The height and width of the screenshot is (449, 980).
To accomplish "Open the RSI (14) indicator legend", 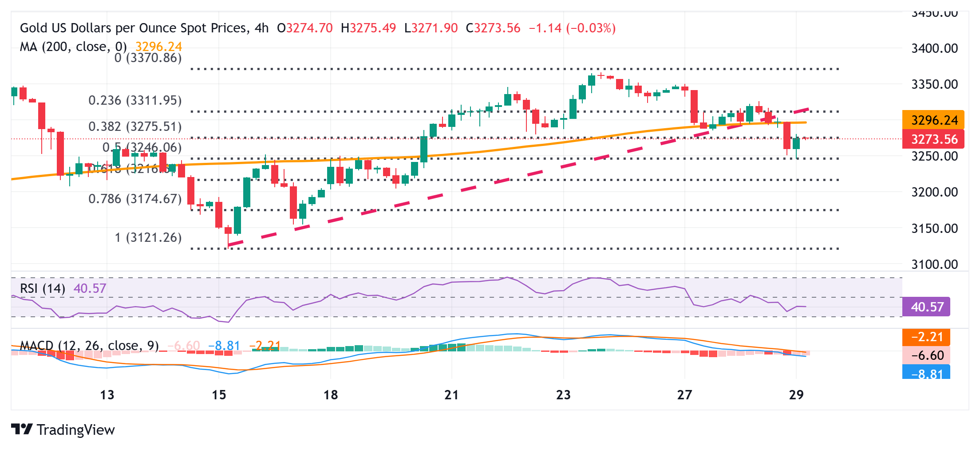I will [43, 288].
